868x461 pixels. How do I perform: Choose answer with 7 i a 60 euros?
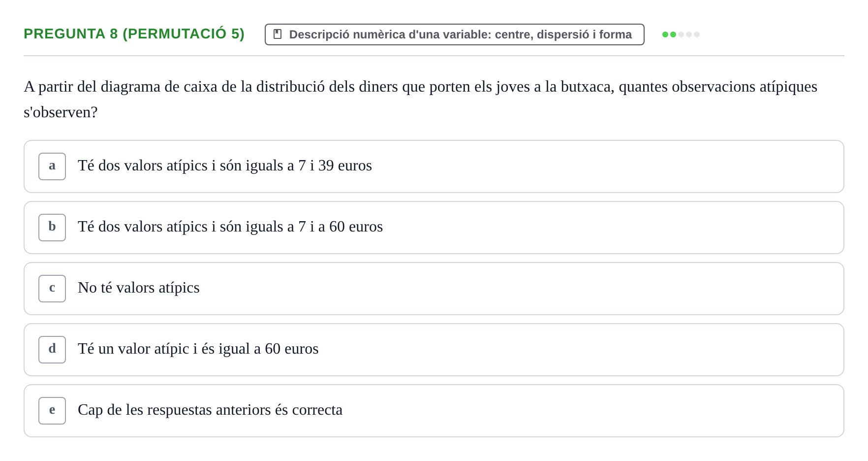click(x=434, y=228)
